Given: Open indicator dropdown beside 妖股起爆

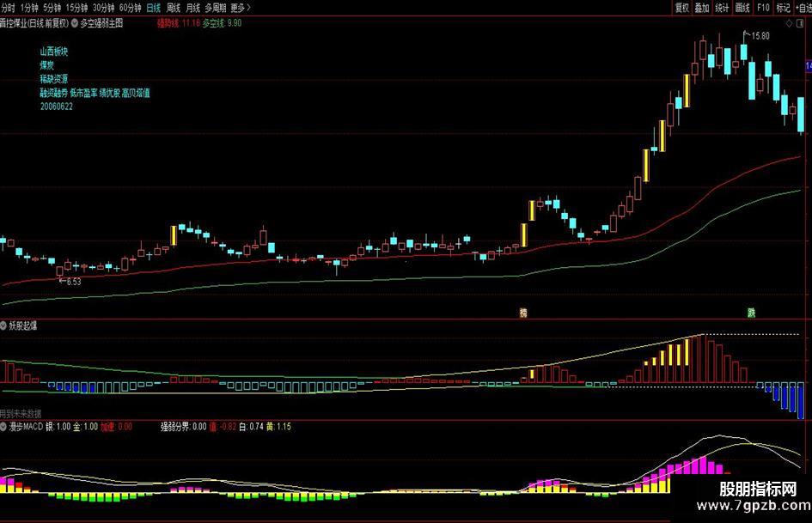Looking at the screenshot, I should pos(3,325).
